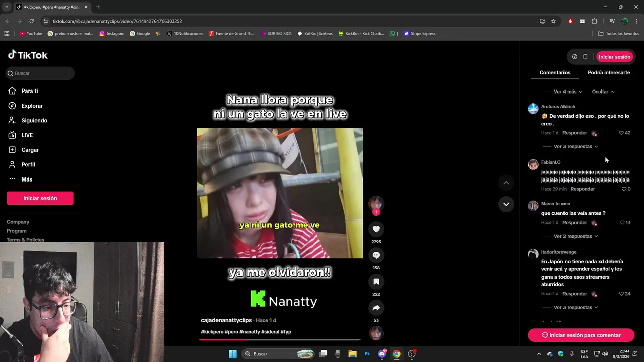
Task: Click cajadenanattyclips username under video
Action: [x=226, y=320]
